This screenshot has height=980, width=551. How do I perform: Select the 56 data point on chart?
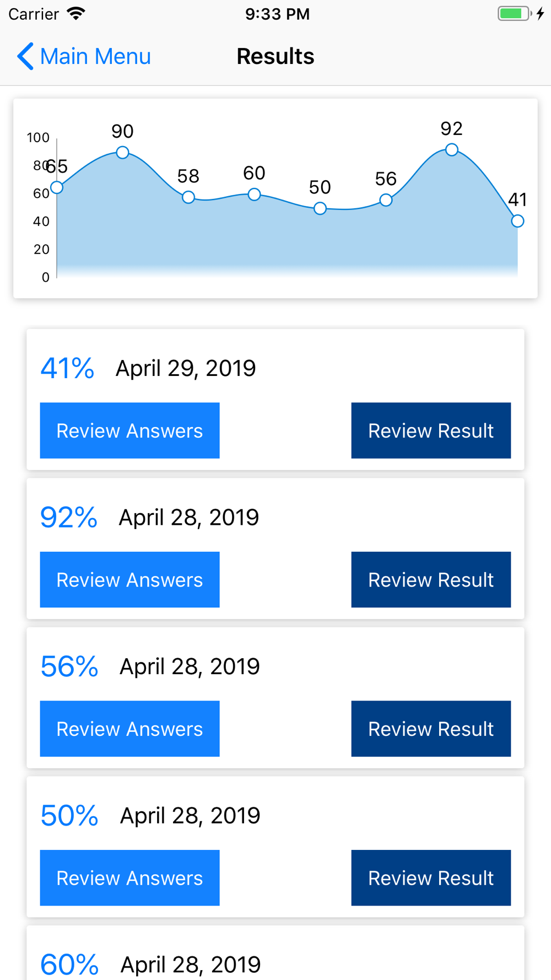pos(386,200)
